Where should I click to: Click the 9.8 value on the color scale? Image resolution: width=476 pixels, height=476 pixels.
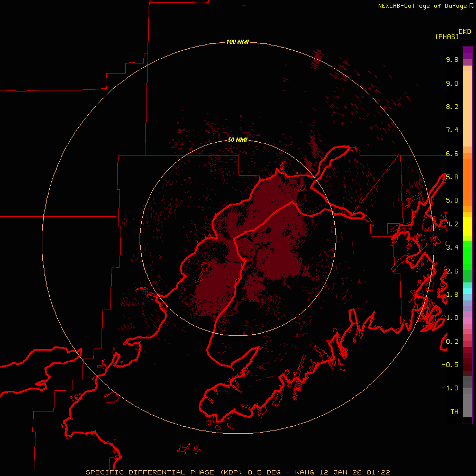[x=452, y=59]
